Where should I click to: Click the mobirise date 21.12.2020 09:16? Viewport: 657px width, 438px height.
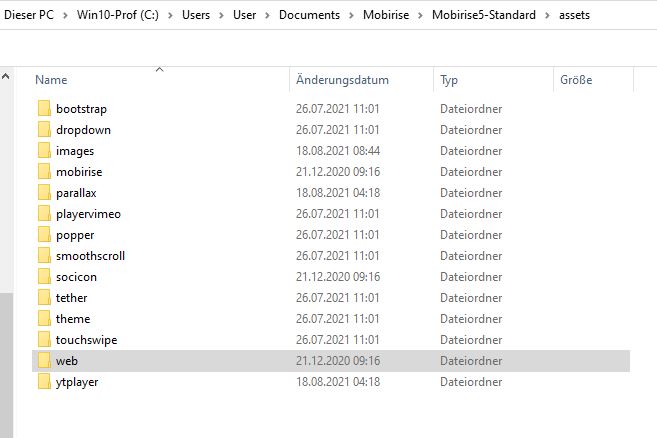click(338, 171)
